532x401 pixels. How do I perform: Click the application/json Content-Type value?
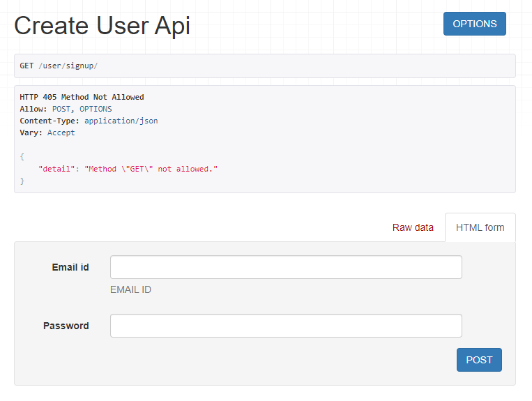(121, 121)
